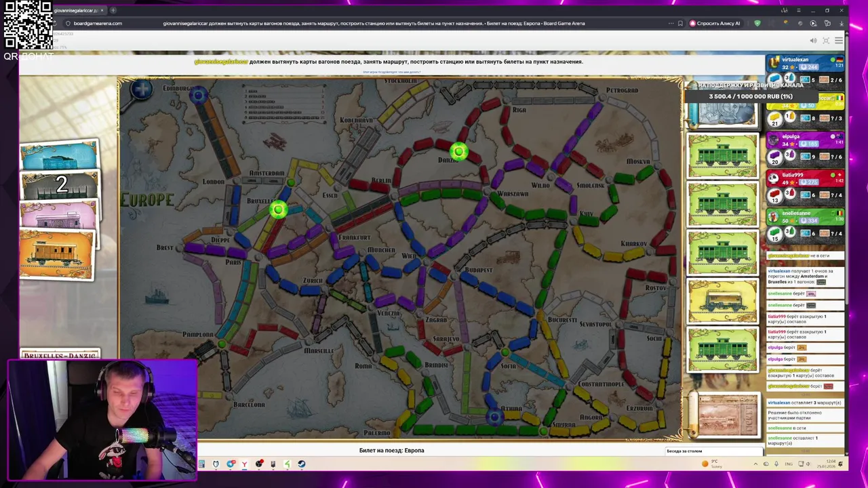
Task: Click the blue station marker near Athina
Action: [x=494, y=417]
